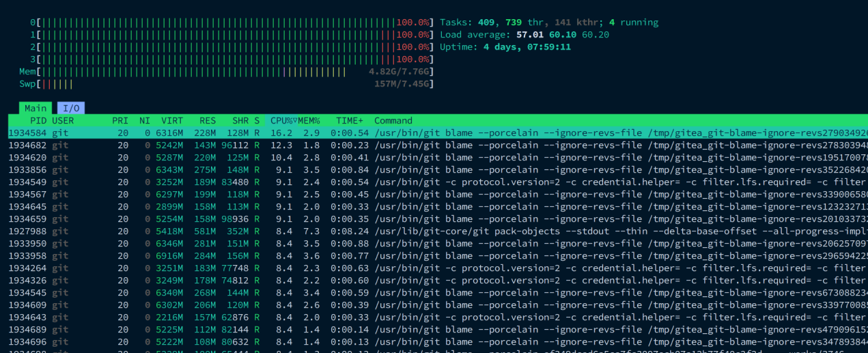
Task: Click the CPU 0 usage meter
Action: click(x=231, y=23)
